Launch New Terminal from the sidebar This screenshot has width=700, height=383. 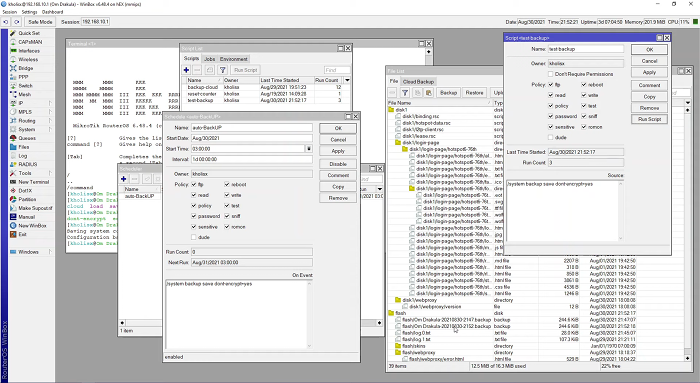[33, 182]
